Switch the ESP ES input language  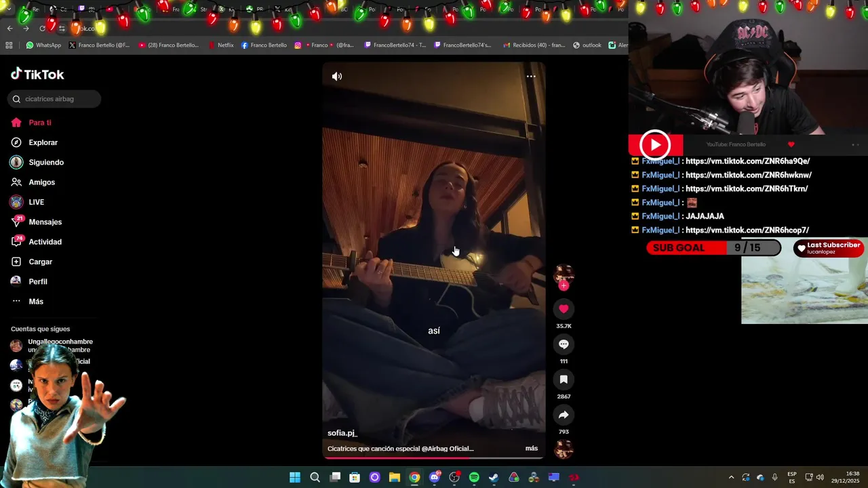point(792,478)
